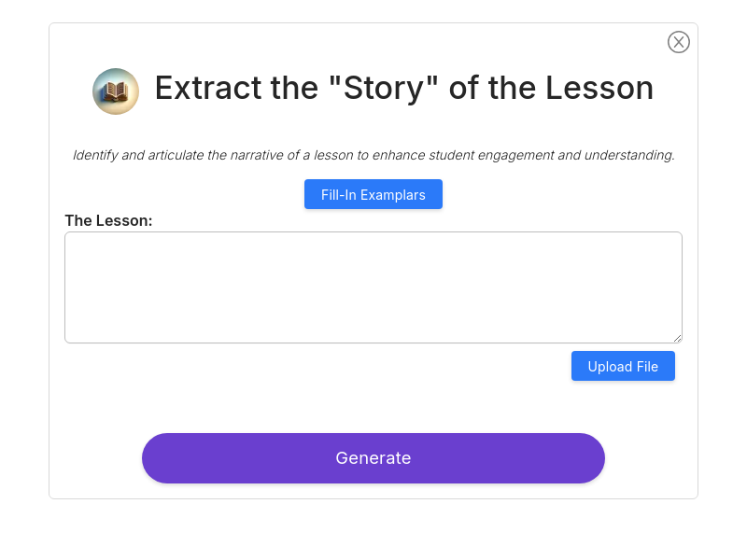The height and width of the screenshot is (560, 747).
Task: Start generation with the Generate bar
Action: (373, 458)
